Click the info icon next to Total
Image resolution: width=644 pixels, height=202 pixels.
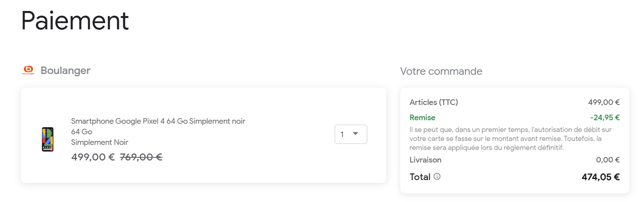437,177
